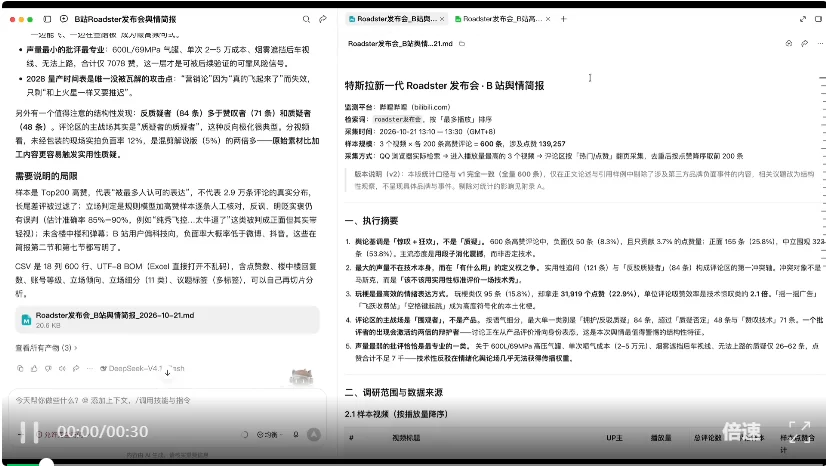Open the 倍速 playback speed option

coord(742,431)
